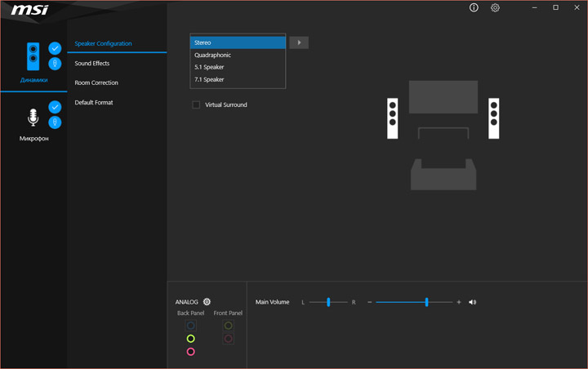This screenshot has height=369, width=588.
Task: Choose the 5.1 Speaker configuration
Action: tap(238, 67)
